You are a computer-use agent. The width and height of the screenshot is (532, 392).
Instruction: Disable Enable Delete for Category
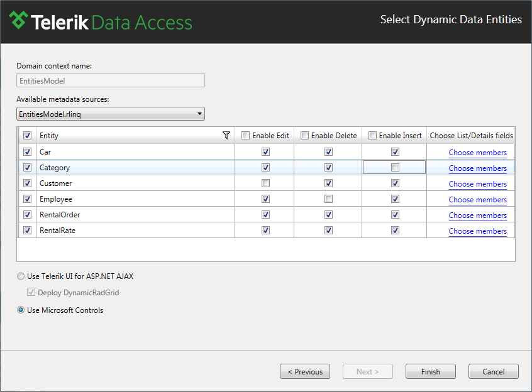pos(328,167)
